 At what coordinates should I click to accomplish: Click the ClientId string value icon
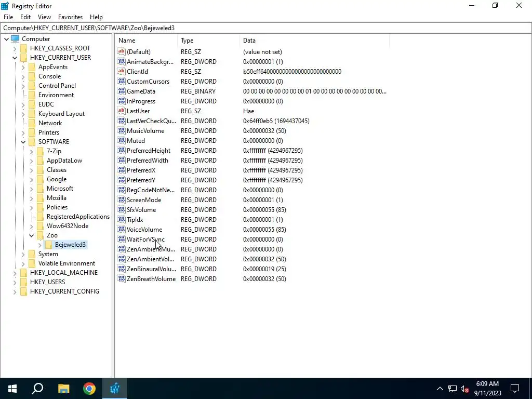tap(122, 72)
